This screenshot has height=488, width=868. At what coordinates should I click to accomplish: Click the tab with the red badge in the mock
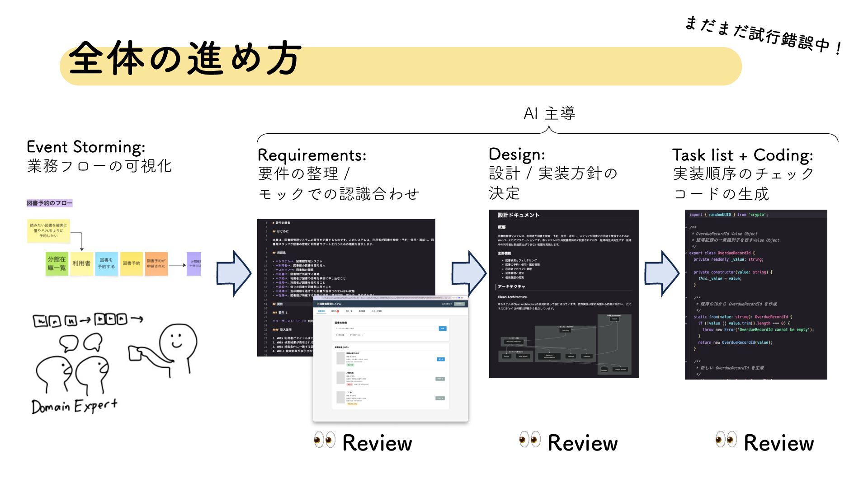coord(335,311)
